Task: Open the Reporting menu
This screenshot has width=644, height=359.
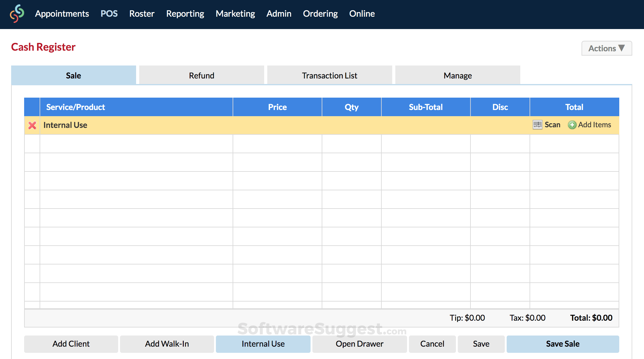Action: click(185, 14)
